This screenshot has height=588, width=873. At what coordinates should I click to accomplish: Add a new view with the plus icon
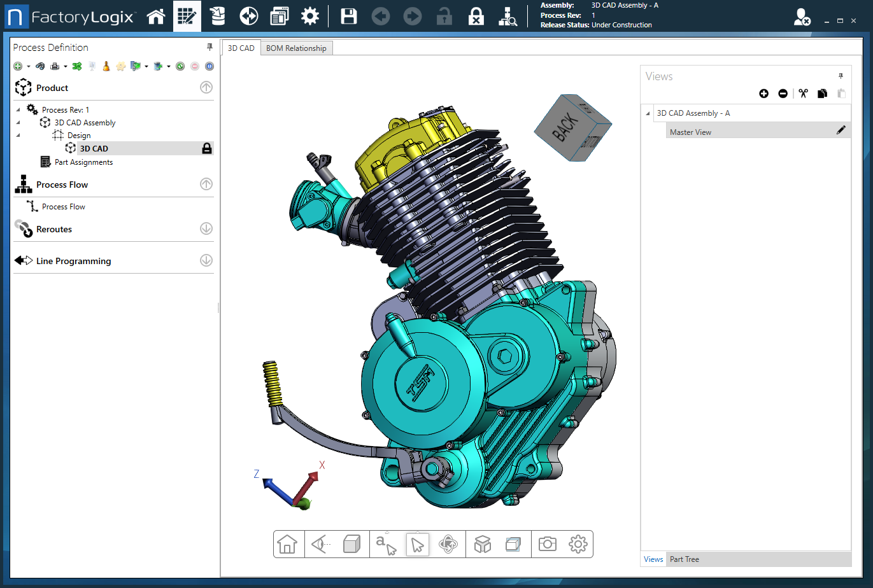tap(763, 94)
